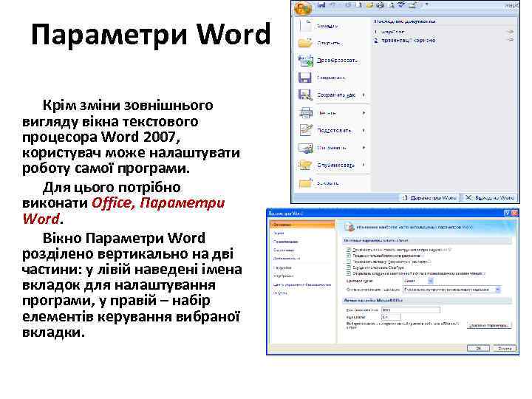Click the open-folder icon in Quick Access Toolbar
Screen dimensions: 532x399
[370, 5]
